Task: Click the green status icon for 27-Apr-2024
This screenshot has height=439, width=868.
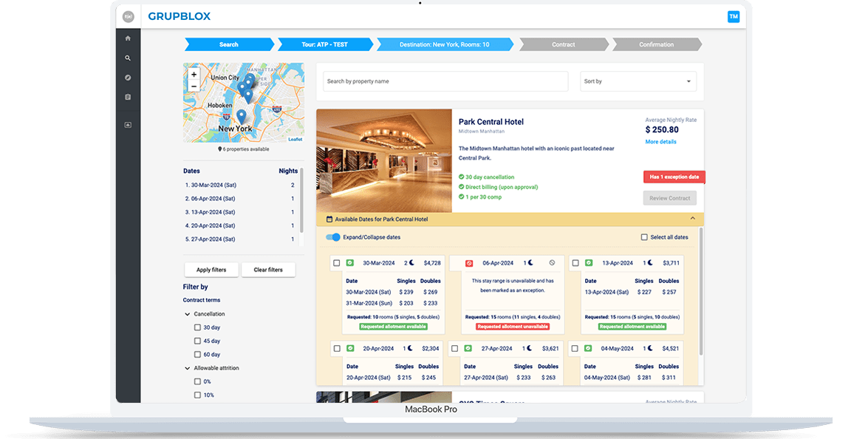Action: coord(468,349)
